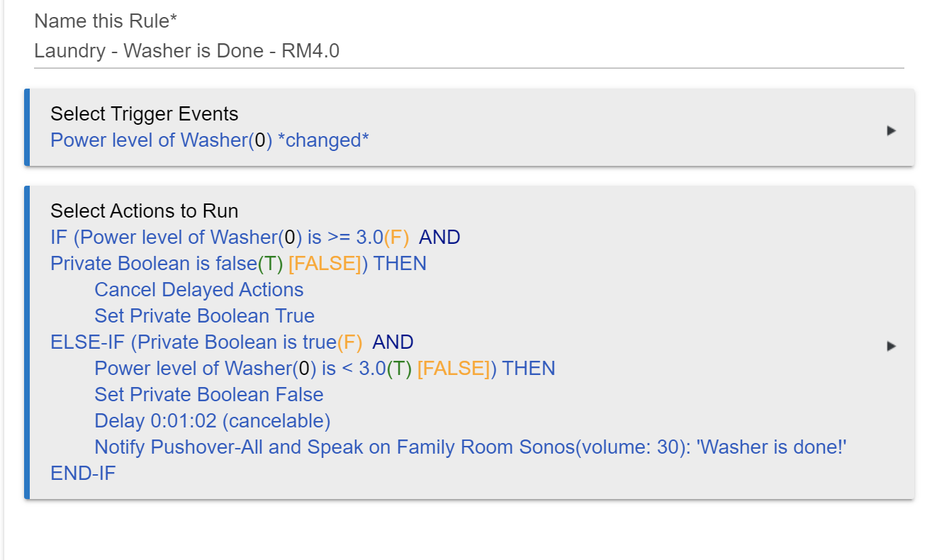Select the Private Boolean is false THEN line
Screen dimensions: 932x560
point(239,264)
